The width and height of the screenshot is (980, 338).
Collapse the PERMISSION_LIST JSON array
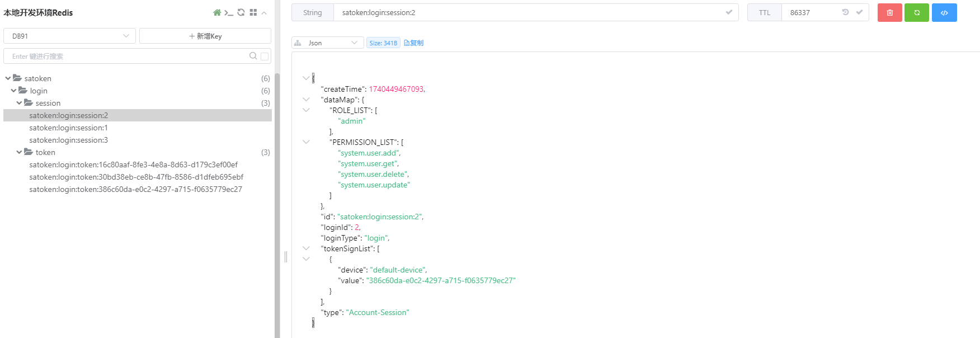306,142
